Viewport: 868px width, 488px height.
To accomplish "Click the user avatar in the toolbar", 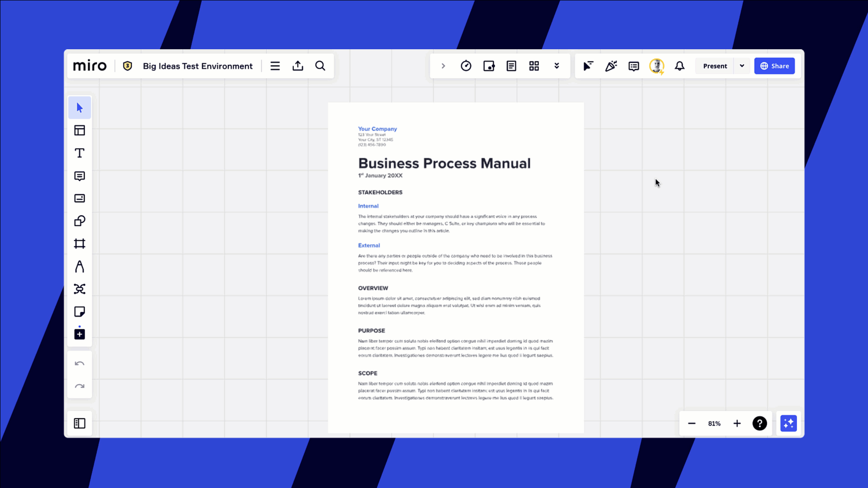I will [x=656, y=66].
